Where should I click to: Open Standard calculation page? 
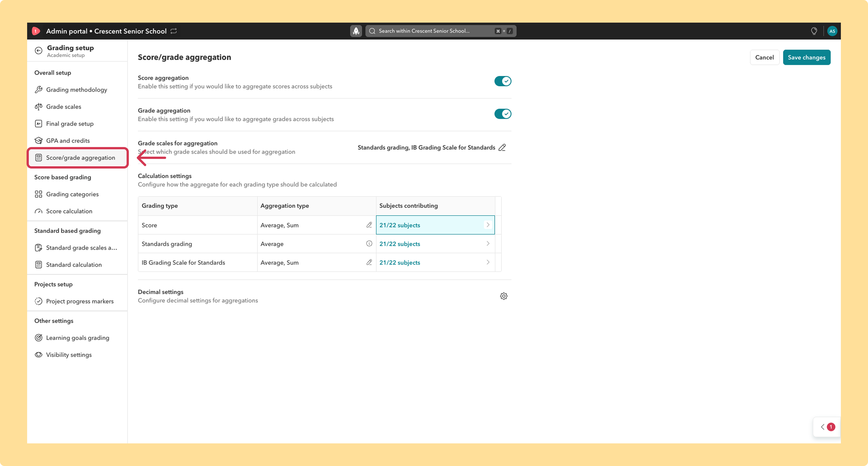click(x=77, y=265)
